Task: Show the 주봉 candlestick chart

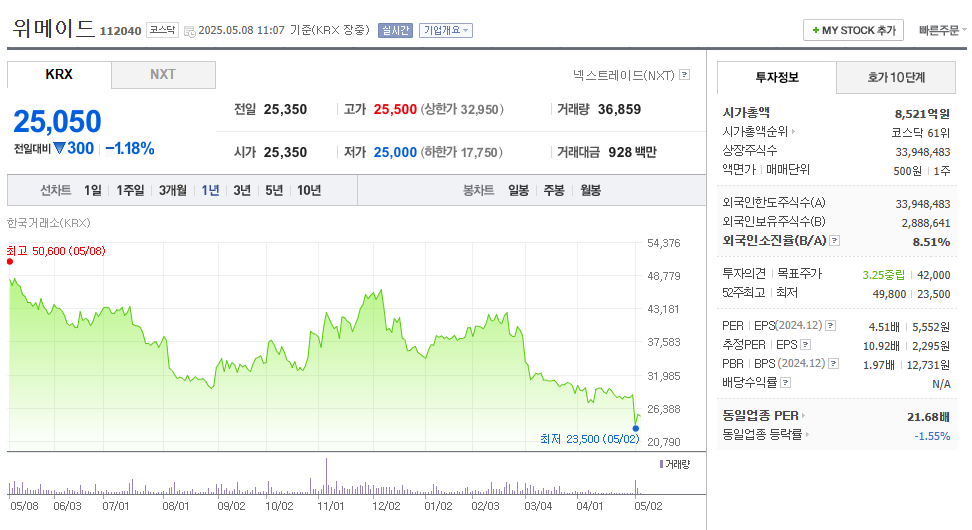Action: click(554, 190)
